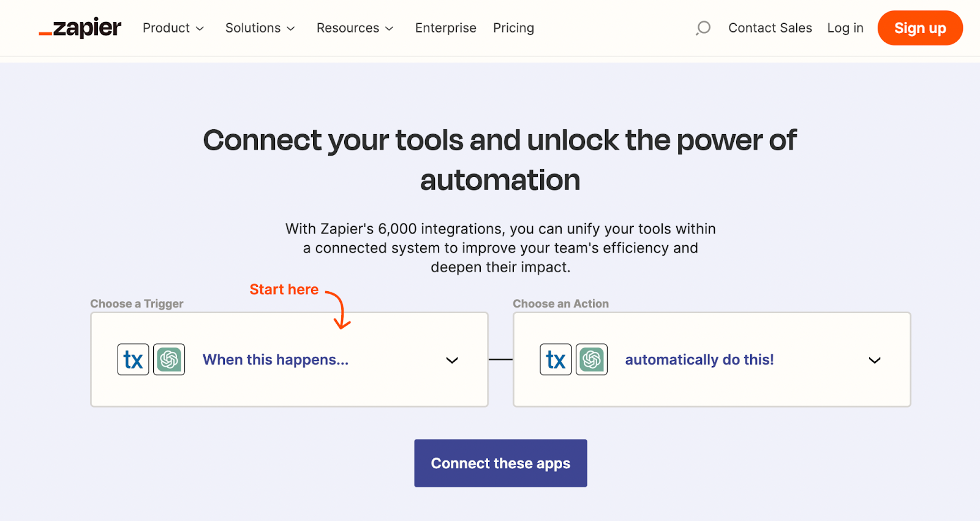Open the search magnifier icon
980x521 pixels.
[703, 28]
